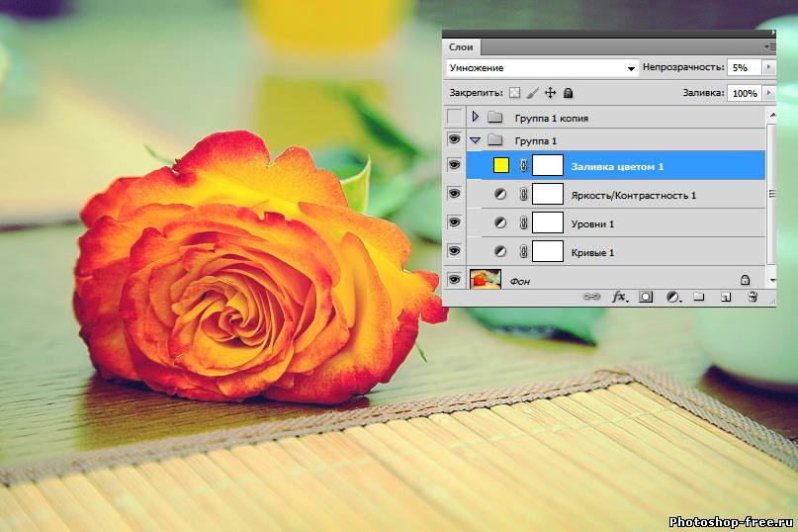The width and height of the screenshot is (798, 532).
Task: Click the lock image pixels brush icon
Action: pyautogui.click(x=532, y=93)
